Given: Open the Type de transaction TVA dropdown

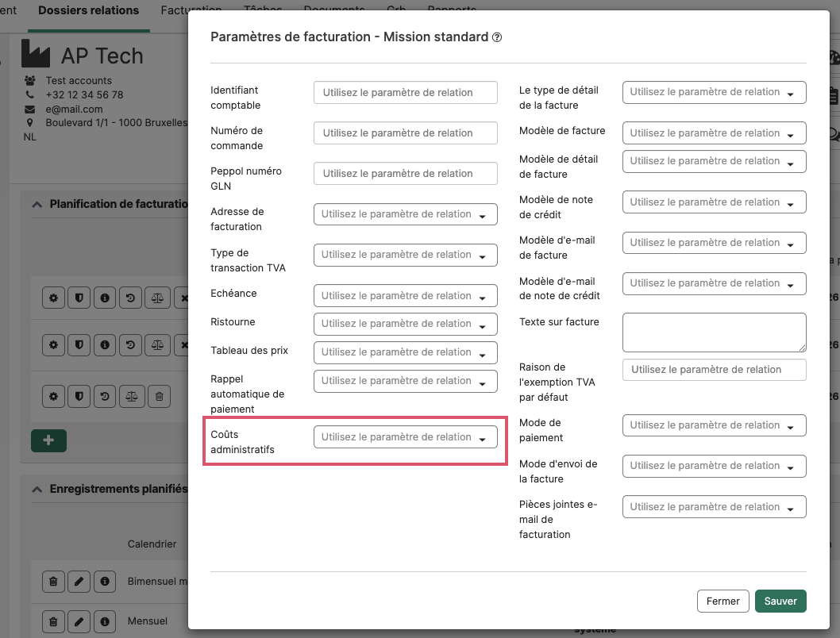Looking at the screenshot, I should [406, 255].
